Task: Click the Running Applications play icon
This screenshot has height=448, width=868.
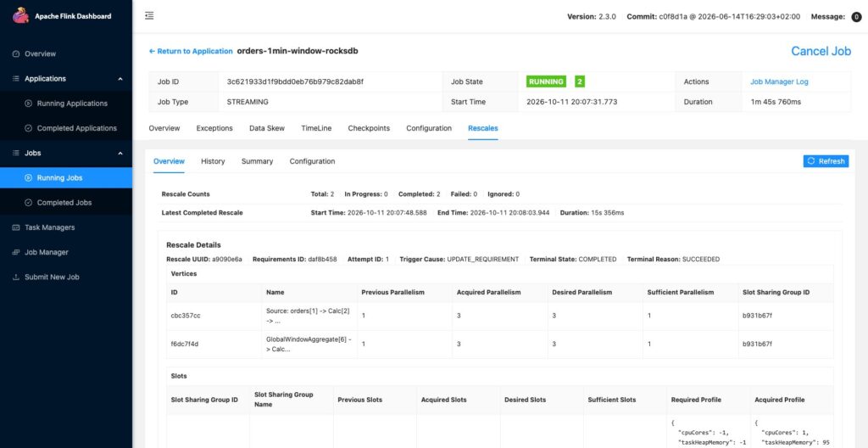Action: [x=29, y=104]
